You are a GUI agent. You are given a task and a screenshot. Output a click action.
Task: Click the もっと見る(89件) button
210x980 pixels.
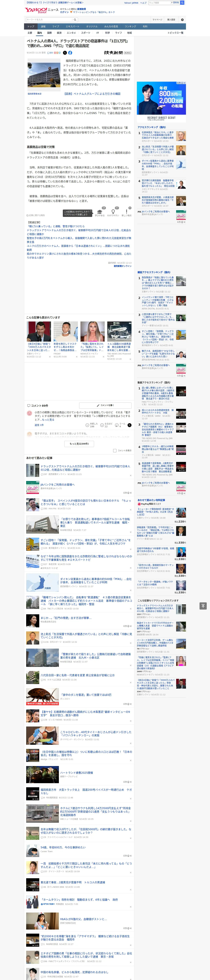79,444
